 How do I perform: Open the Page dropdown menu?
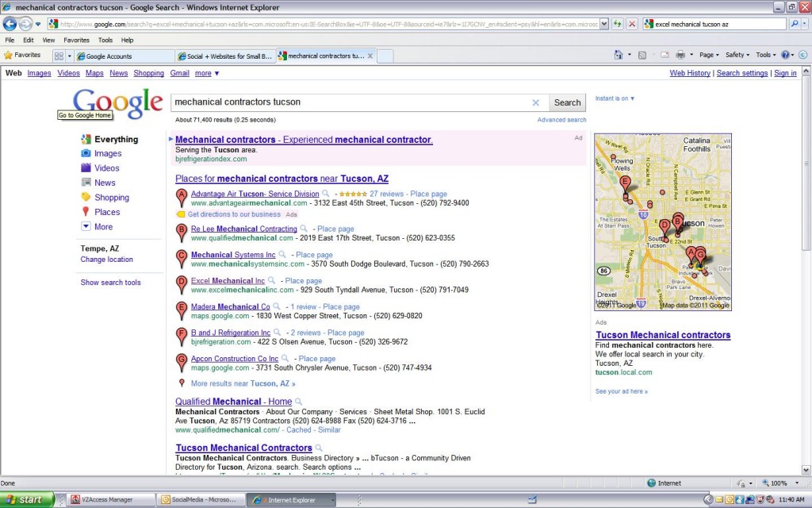tap(709, 55)
